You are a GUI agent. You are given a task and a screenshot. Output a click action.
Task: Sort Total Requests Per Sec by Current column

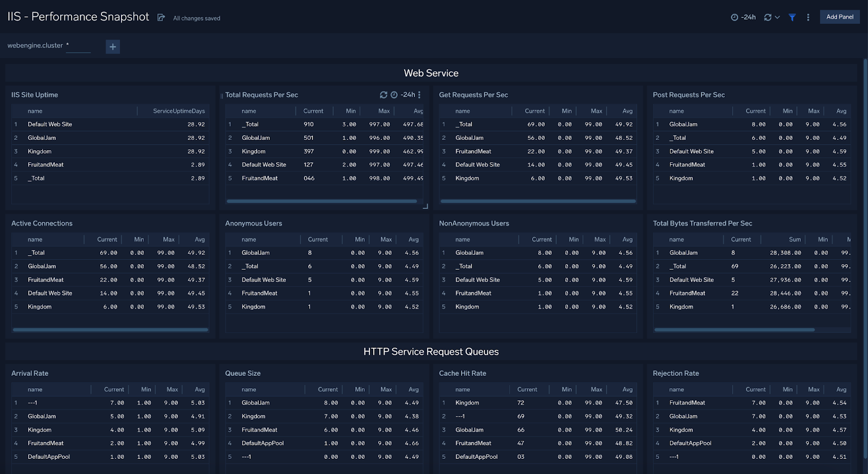tap(313, 111)
